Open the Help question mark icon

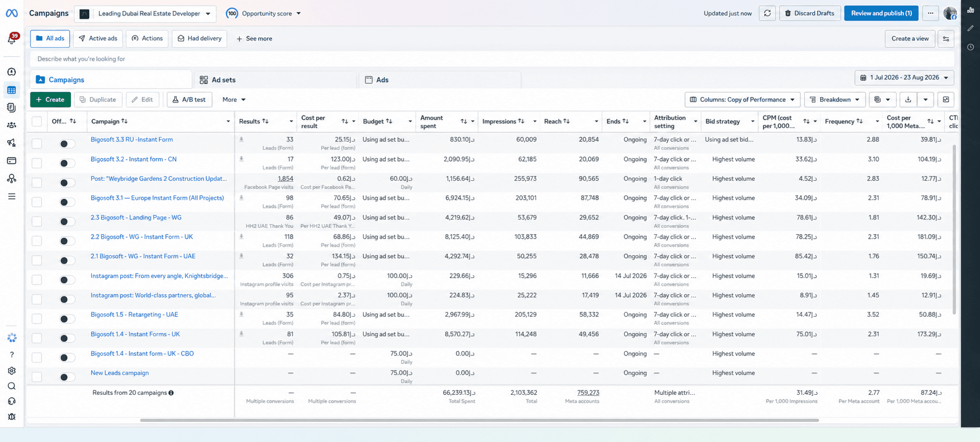point(12,355)
